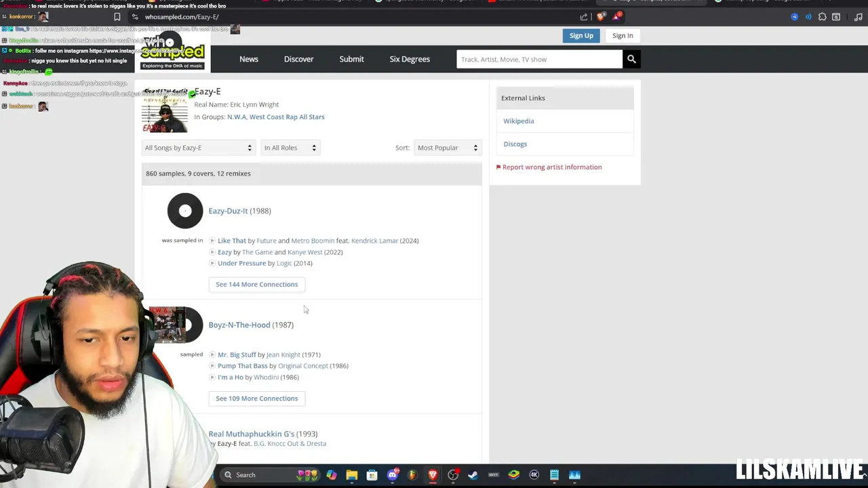Click the search magnifier button on WhoSampled
Image resolution: width=868 pixels, height=488 pixels.
click(631, 59)
